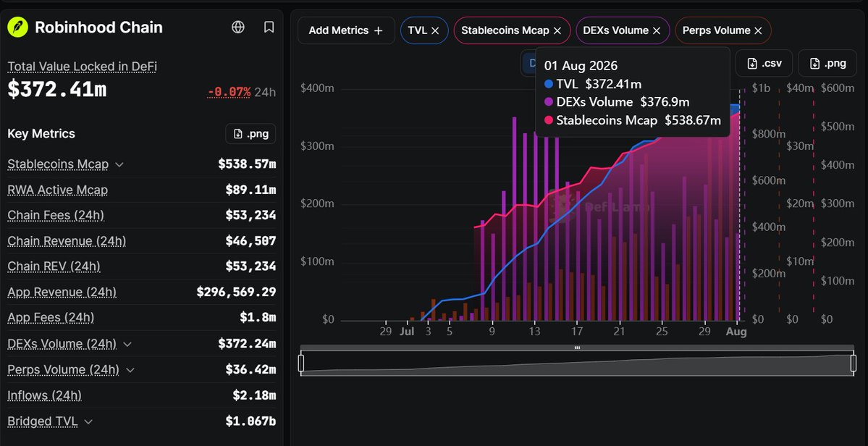This screenshot has width=868, height=446.
Task: Click the Robinhood Chain feather logo
Action: click(x=17, y=27)
